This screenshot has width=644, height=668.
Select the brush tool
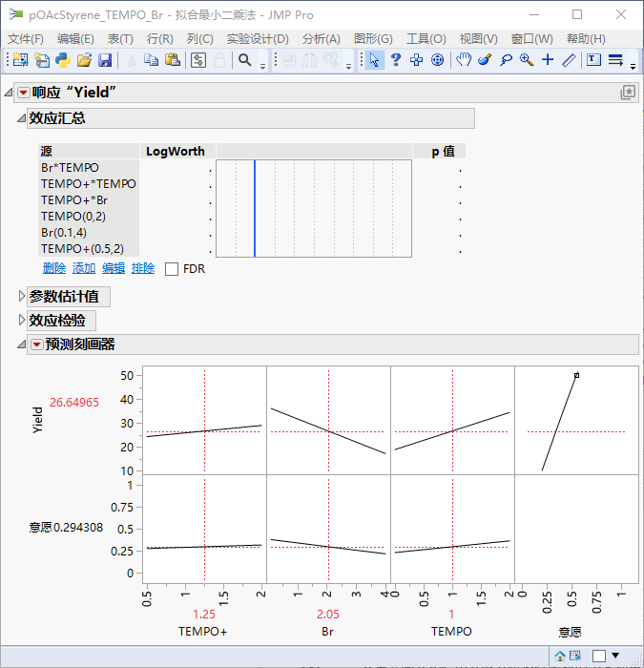pos(485,60)
